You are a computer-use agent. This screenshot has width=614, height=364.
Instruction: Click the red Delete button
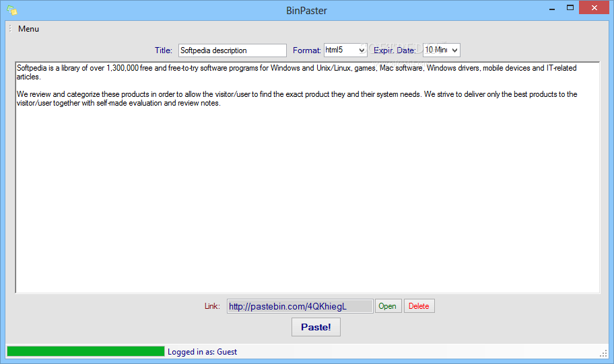click(419, 306)
